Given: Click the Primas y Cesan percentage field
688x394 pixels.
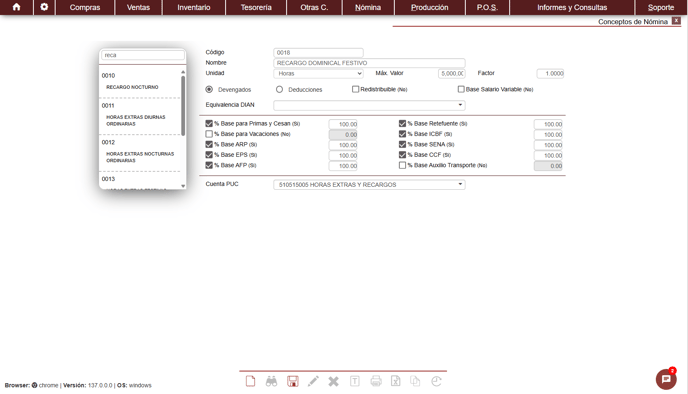Looking at the screenshot, I should pos(343,124).
